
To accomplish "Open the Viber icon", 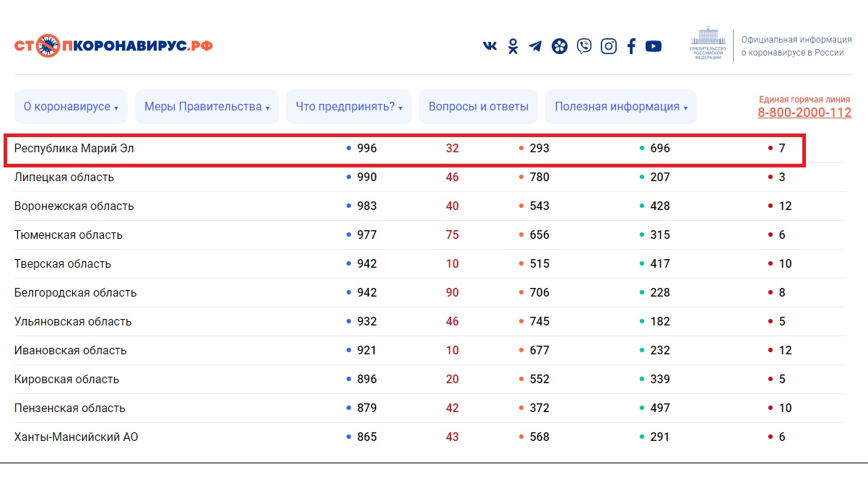I will 584,46.
